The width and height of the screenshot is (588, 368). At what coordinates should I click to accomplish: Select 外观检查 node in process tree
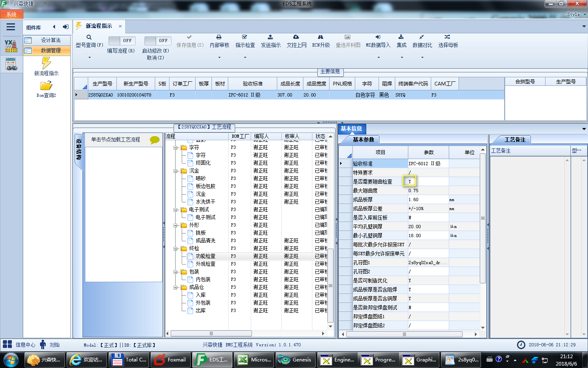(x=205, y=264)
